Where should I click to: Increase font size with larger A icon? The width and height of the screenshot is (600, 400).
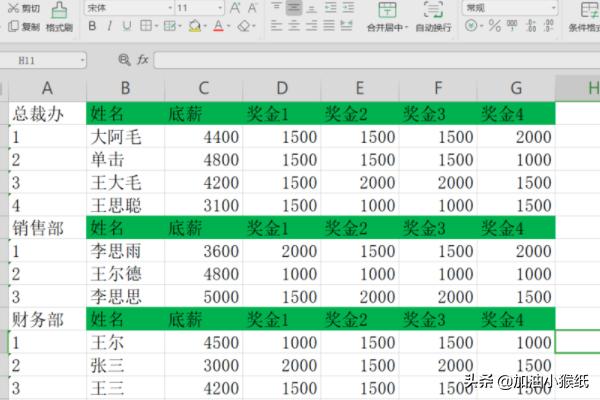coord(235,8)
